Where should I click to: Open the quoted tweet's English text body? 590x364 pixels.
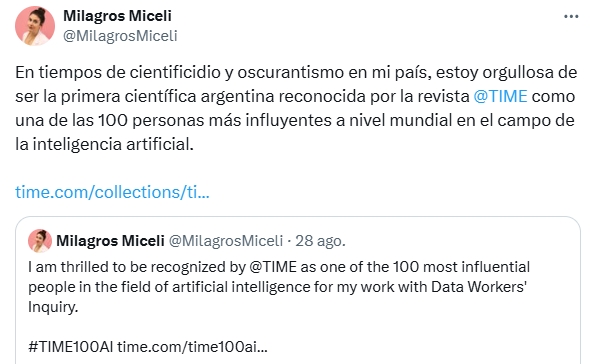(279, 287)
